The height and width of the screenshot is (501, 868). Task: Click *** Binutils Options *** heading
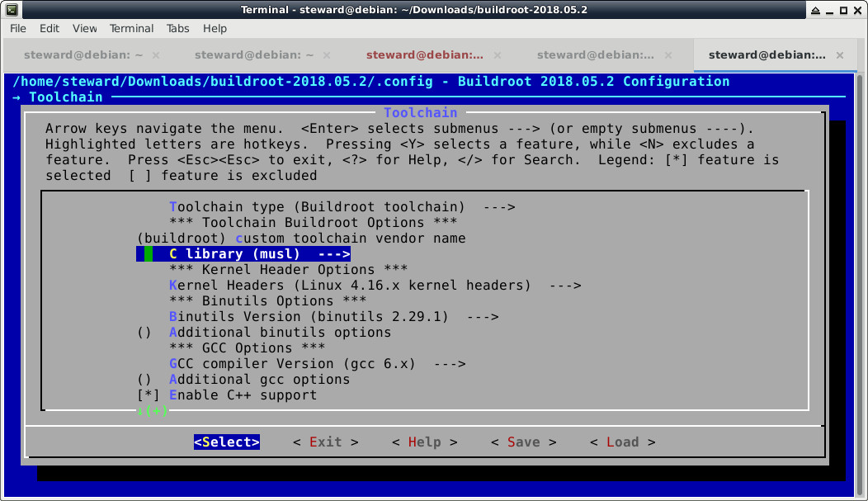point(267,301)
